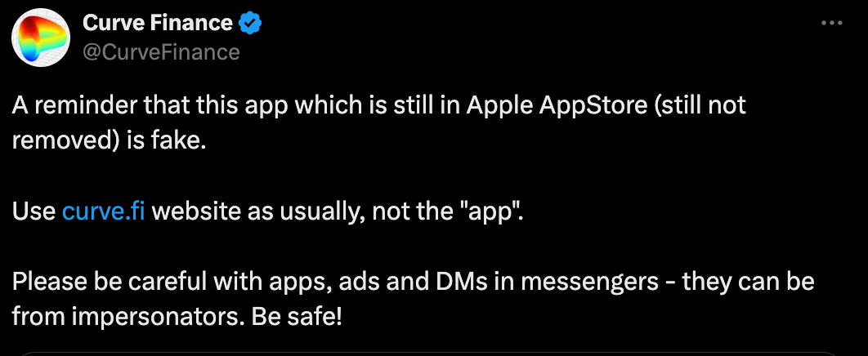Click the words '(still not' in the tweet

point(700,105)
